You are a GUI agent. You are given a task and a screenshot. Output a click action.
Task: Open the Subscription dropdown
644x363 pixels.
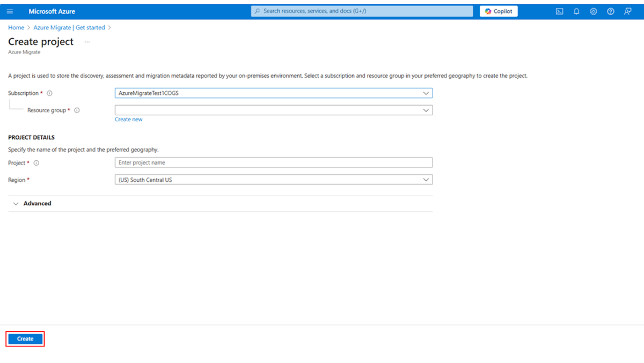tap(274, 93)
